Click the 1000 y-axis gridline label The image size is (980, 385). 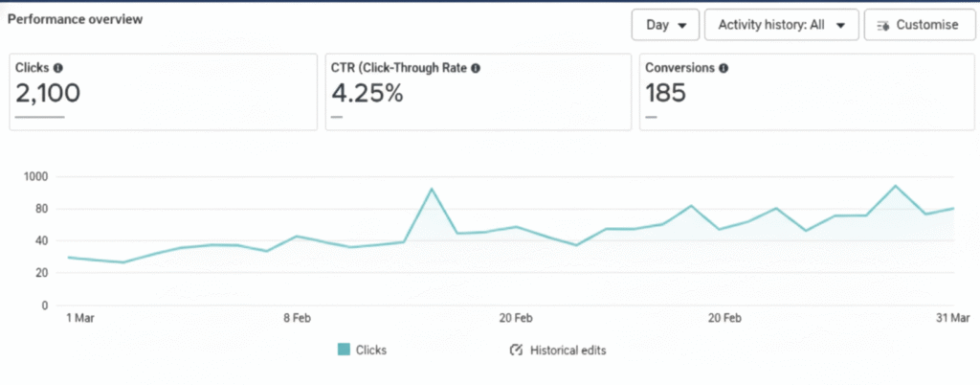click(35, 176)
